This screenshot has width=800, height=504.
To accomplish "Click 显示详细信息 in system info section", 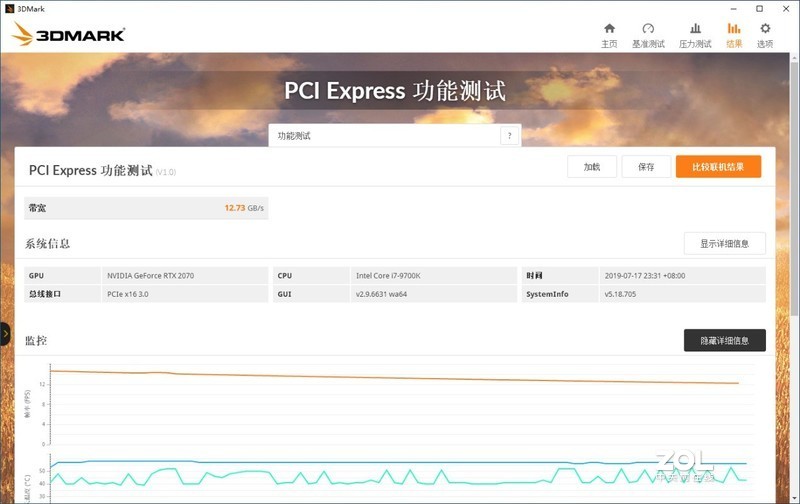I will [x=724, y=244].
